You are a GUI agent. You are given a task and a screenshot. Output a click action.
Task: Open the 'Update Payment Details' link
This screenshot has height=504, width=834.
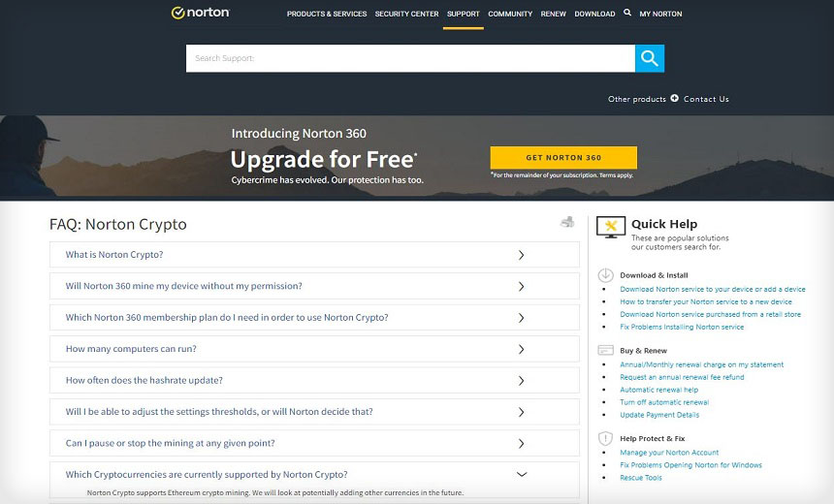coord(659,415)
